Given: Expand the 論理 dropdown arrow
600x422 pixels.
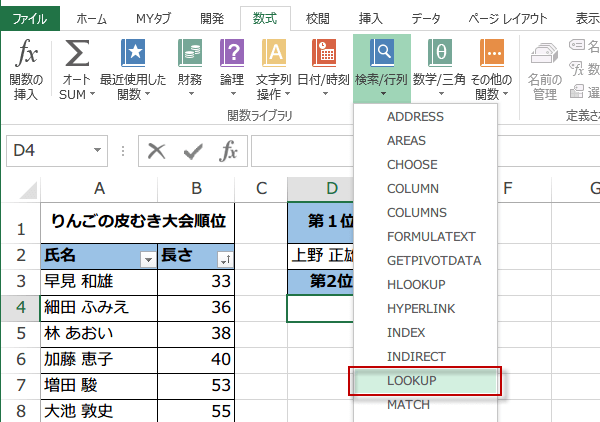Looking at the screenshot, I should tap(233, 94).
